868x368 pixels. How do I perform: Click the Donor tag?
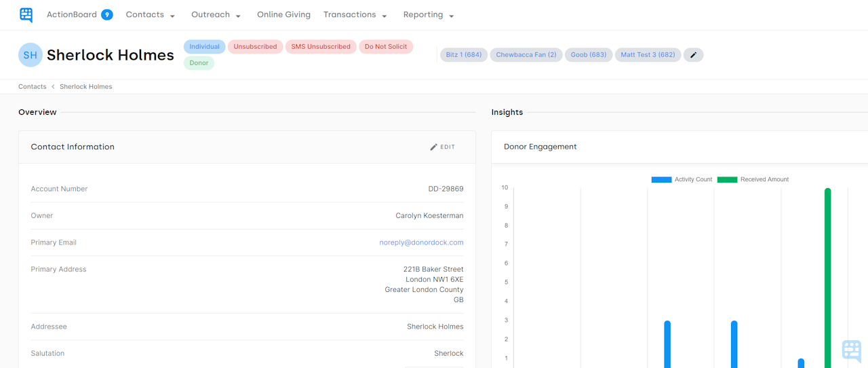pos(199,63)
